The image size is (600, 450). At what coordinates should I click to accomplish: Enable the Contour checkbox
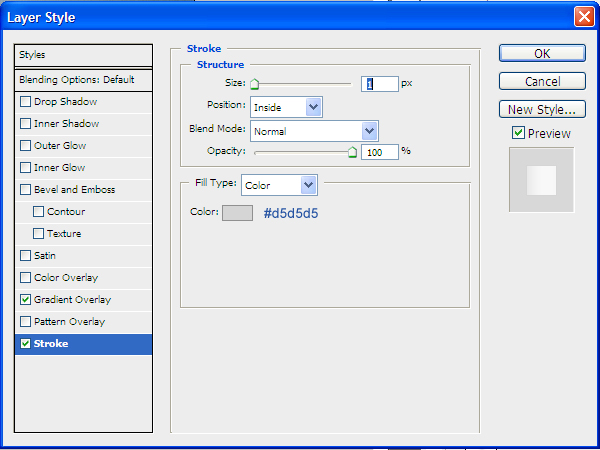click(38, 212)
